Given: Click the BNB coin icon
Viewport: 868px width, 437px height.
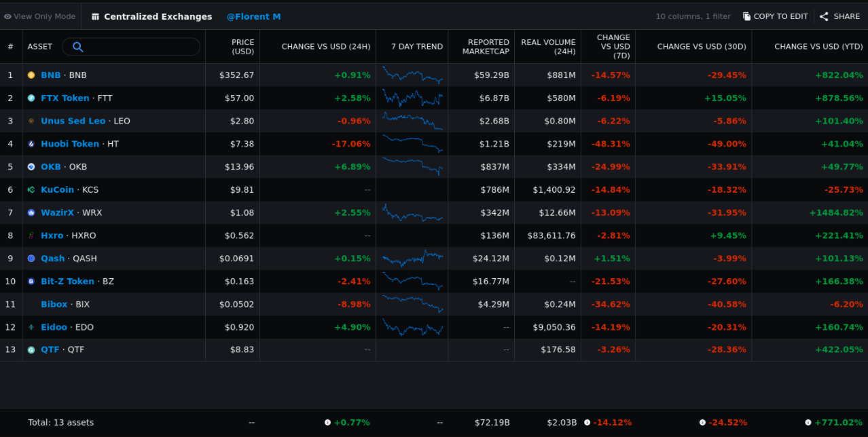Looking at the screenshot, I should click(31, 75).
